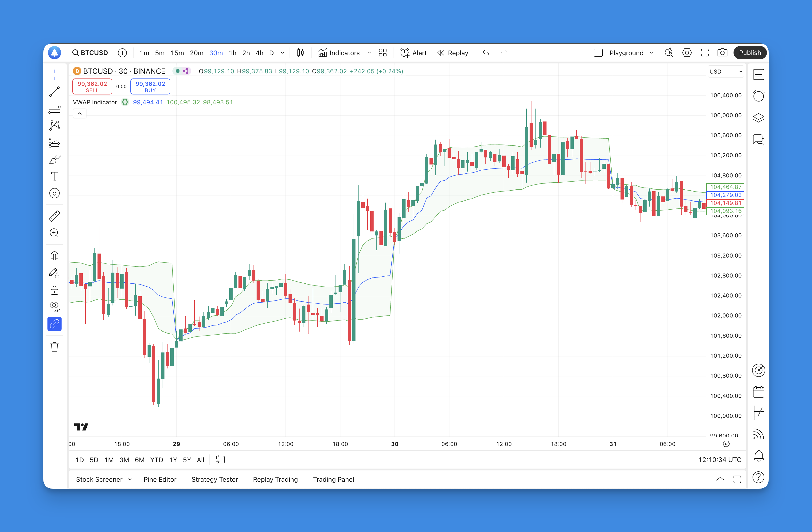This screenshot has width=812, height=532.
Task: Switch to the 4h timeframe
Action: pyautogui.click(x=260, y=53)
